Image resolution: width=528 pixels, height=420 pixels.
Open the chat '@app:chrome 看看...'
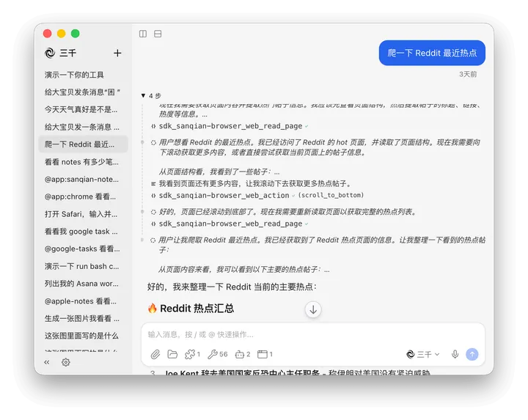pyautogui.click(x=83, y=196)
